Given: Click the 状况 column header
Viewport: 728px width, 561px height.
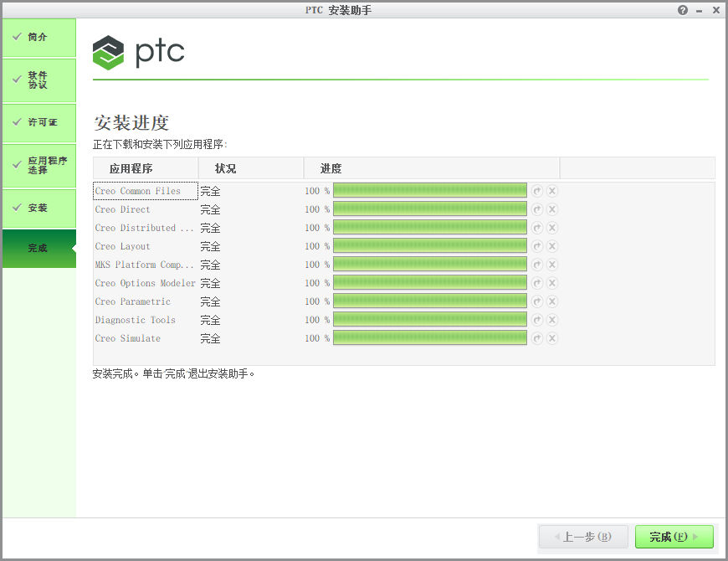Looking at the screenshot, I should tap(251, 168).
